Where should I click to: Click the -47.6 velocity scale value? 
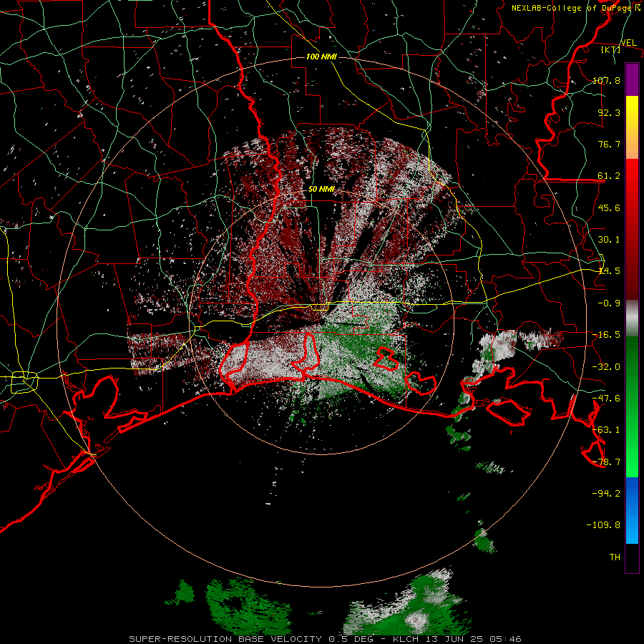pyautogui.click(x=606, y=398)
